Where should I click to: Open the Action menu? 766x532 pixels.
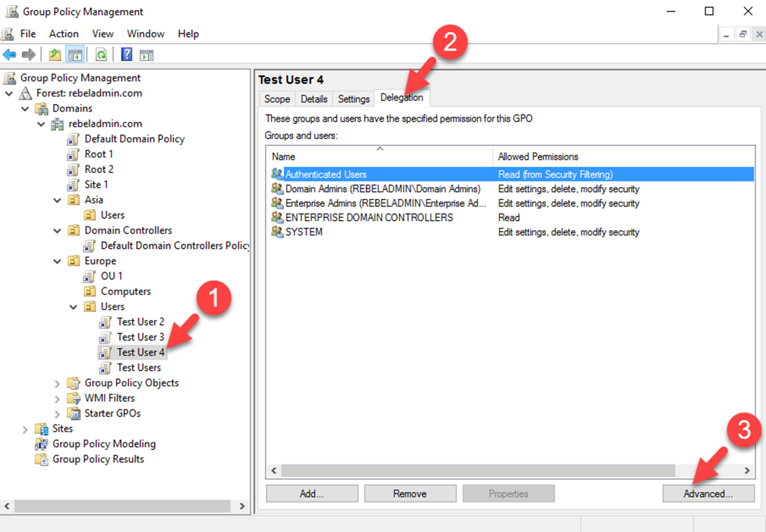[x=64, y=34]
